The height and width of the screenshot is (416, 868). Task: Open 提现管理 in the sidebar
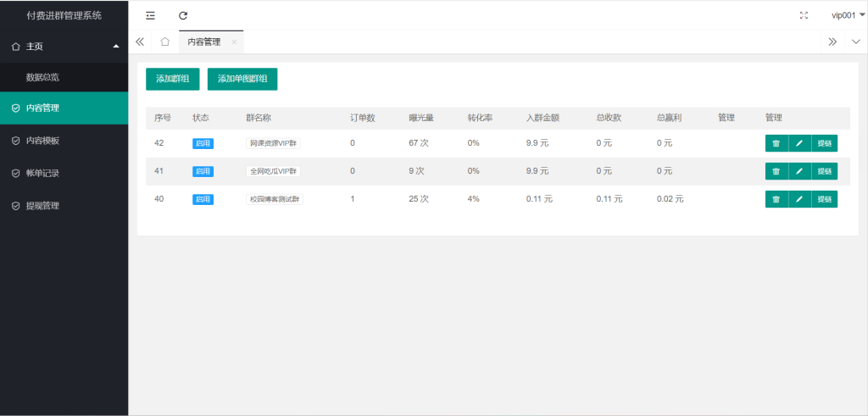tap(42, 206)
